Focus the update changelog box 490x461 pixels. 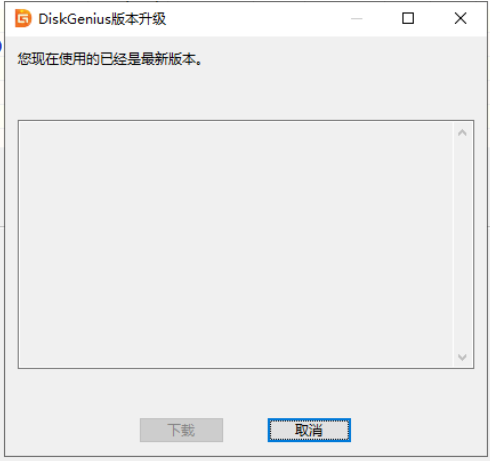pos(236,244)
